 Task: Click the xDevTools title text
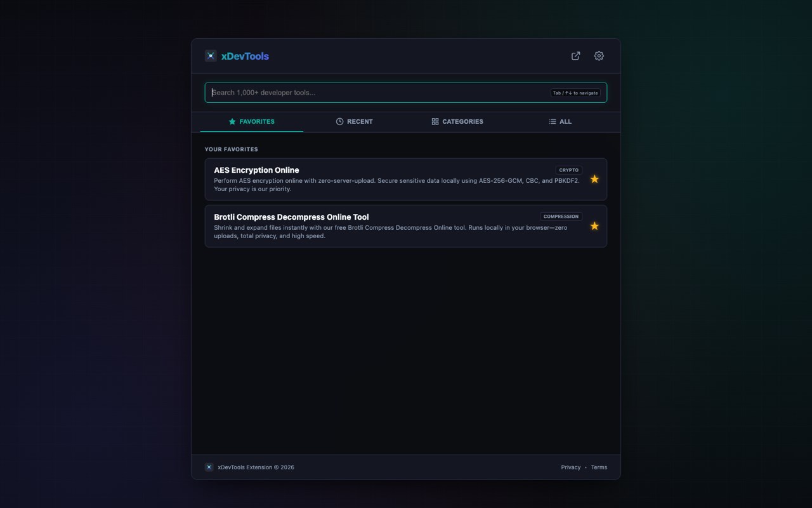245,56
